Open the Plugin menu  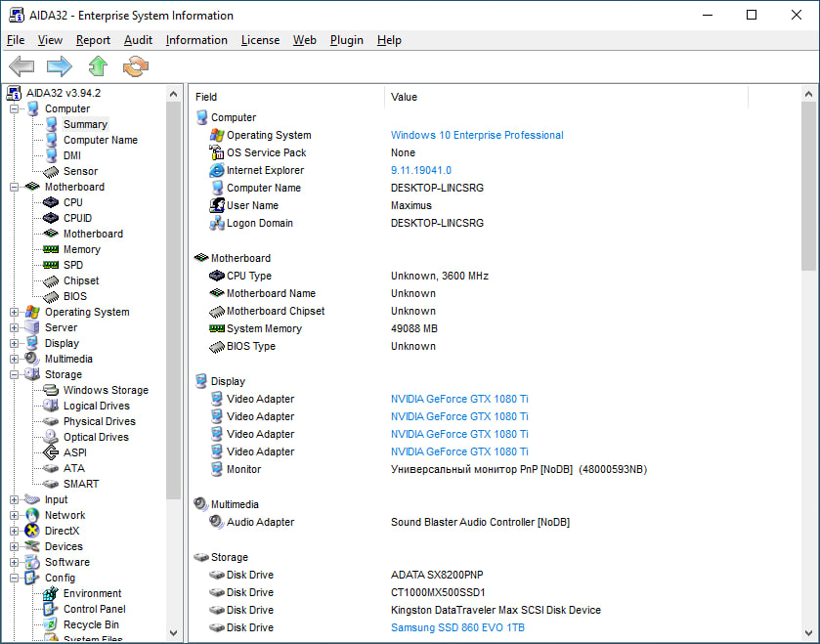coord(347,40)
